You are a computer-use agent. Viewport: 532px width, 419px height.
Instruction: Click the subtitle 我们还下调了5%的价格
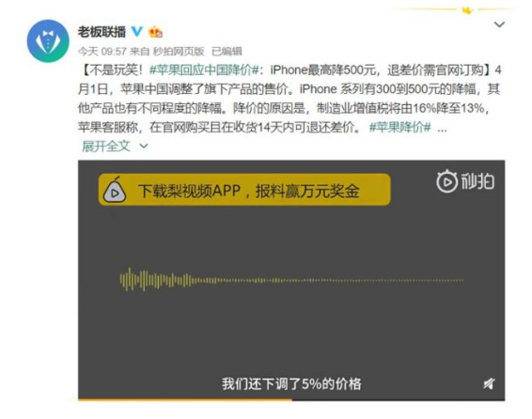pyautogui.click(x=291, y=383)
